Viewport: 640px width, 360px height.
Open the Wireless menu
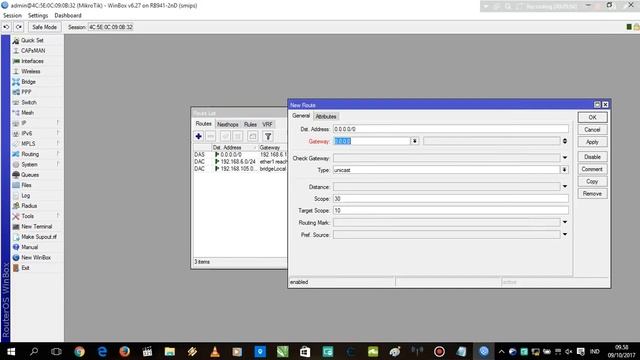click(x=31, y=71)
